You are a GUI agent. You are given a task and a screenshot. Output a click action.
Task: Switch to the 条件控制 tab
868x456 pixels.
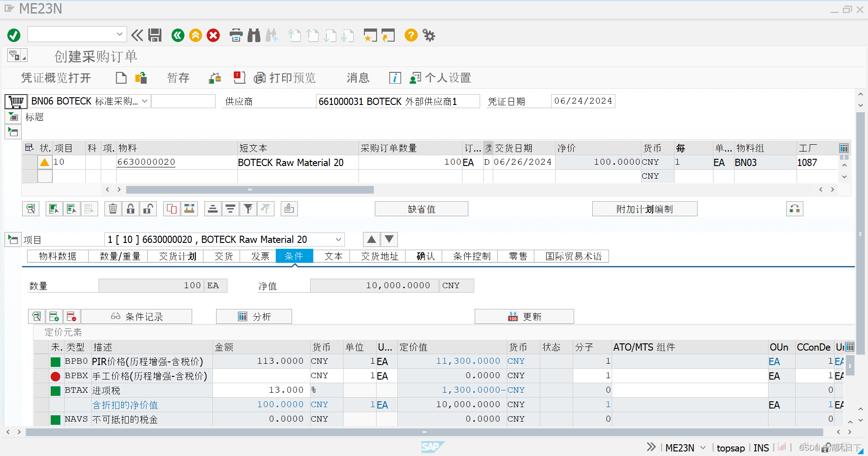(472, 256)
